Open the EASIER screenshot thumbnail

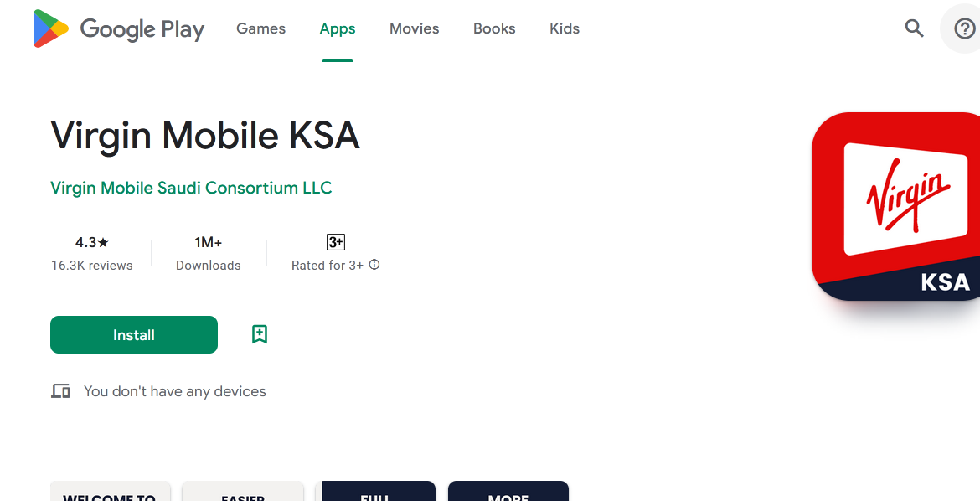(243, 491)
